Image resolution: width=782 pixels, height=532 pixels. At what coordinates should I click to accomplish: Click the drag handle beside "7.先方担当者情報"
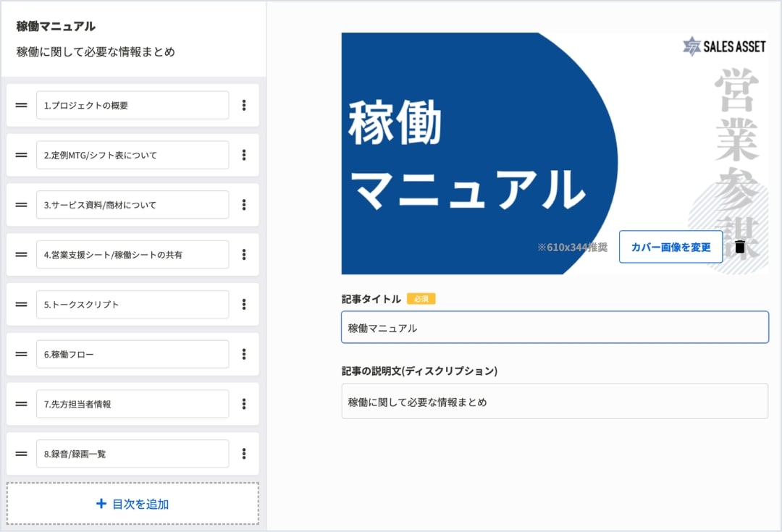point(21,403)
